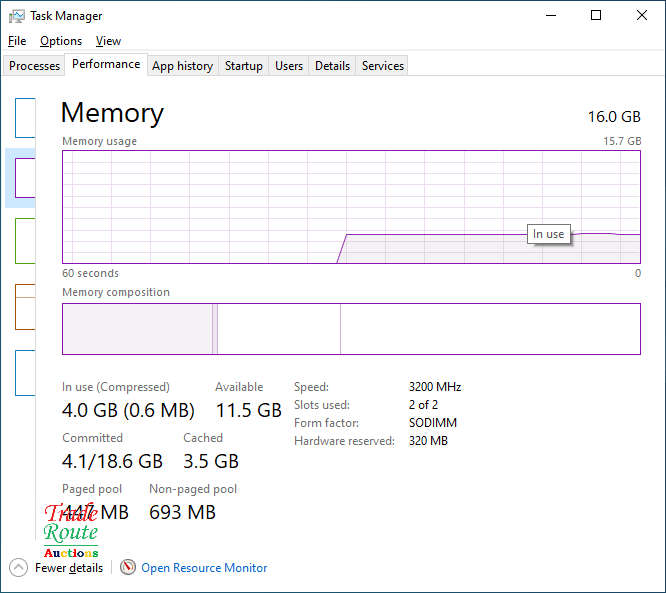This screenshot has height=593, width=666.
Task: Switch to the Processes tab
Action: [x=35, y=66]
